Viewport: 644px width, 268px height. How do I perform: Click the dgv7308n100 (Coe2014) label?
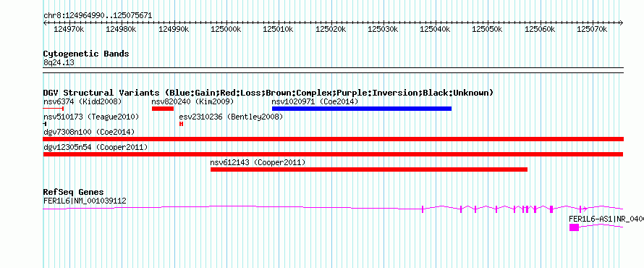(x=89, y=132)
